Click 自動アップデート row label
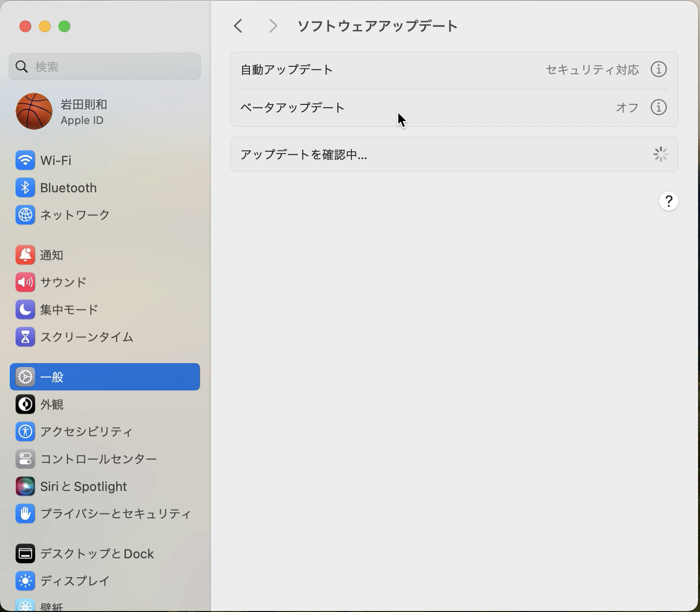Viewport: 700px width, 612px height. coord(287,70)
